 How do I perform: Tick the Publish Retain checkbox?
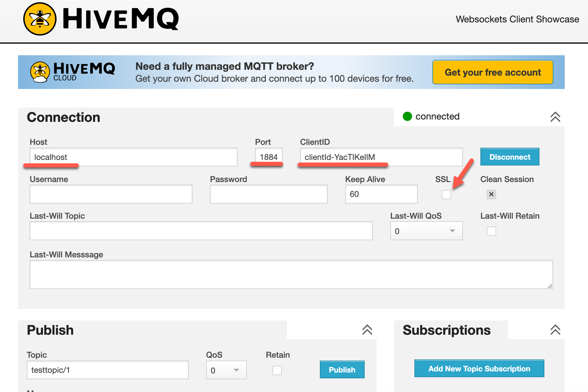click(x=277, y=370)
